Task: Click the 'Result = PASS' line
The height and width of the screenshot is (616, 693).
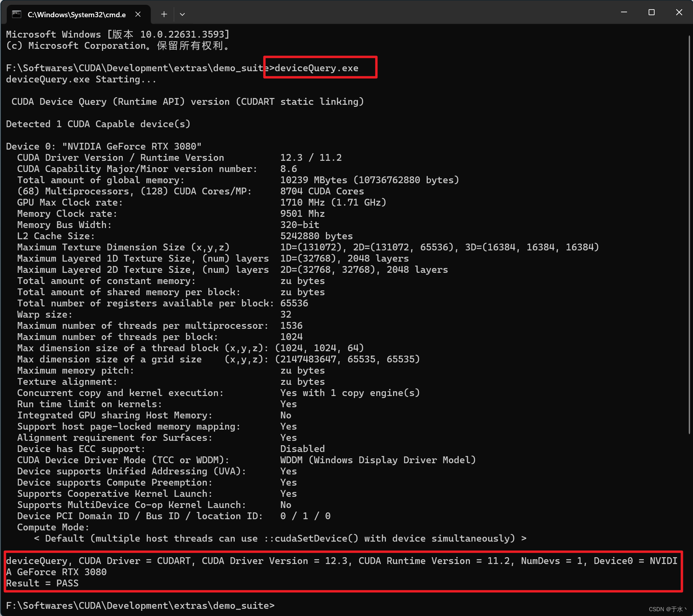Action: pos(42,583)
